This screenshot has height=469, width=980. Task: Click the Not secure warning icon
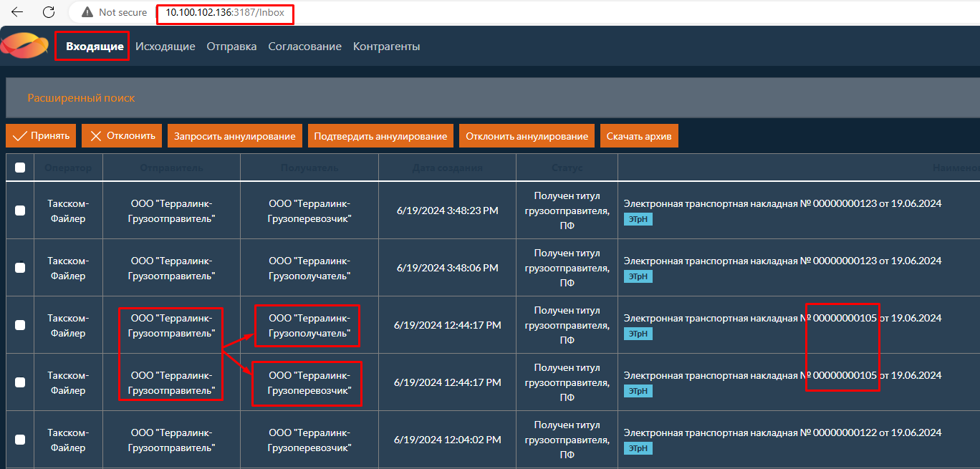pos(87,12)
